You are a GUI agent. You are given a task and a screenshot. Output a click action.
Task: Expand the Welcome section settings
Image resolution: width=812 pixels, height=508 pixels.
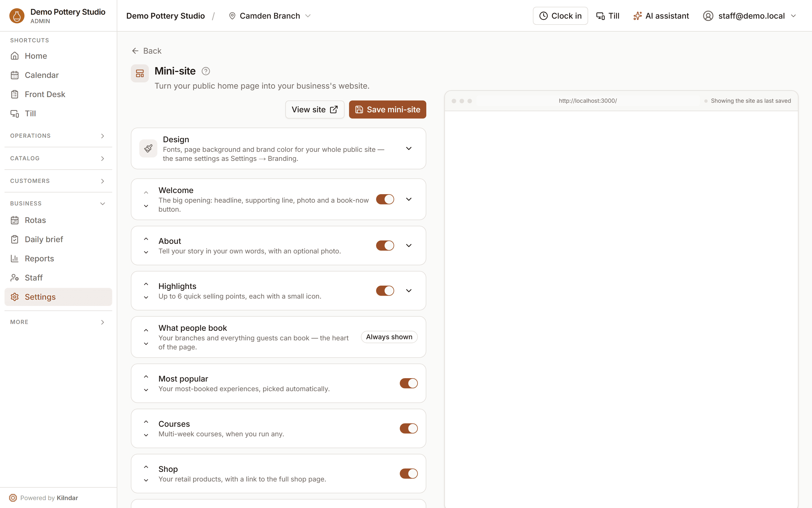pyautogui.click(x=409, y=199)
